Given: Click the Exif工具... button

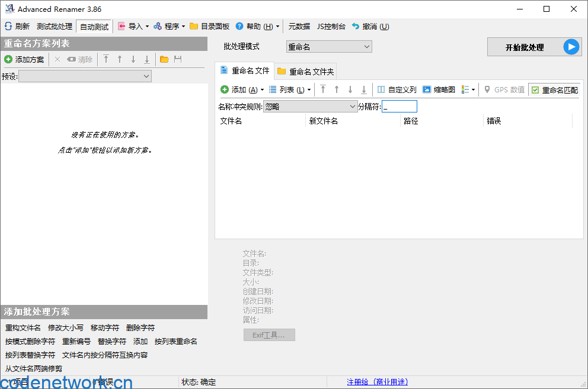Looking at the screenshot, I should (x=269, y=335).
